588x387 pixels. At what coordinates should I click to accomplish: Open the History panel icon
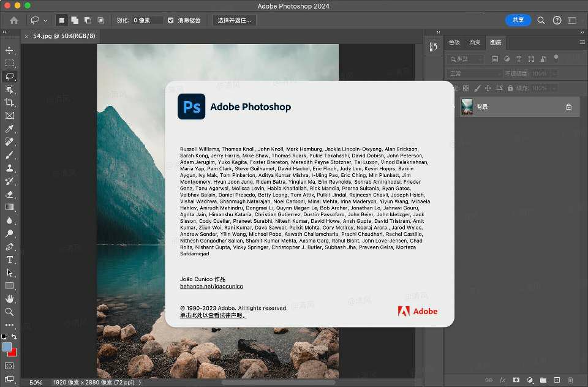(434, 47)
